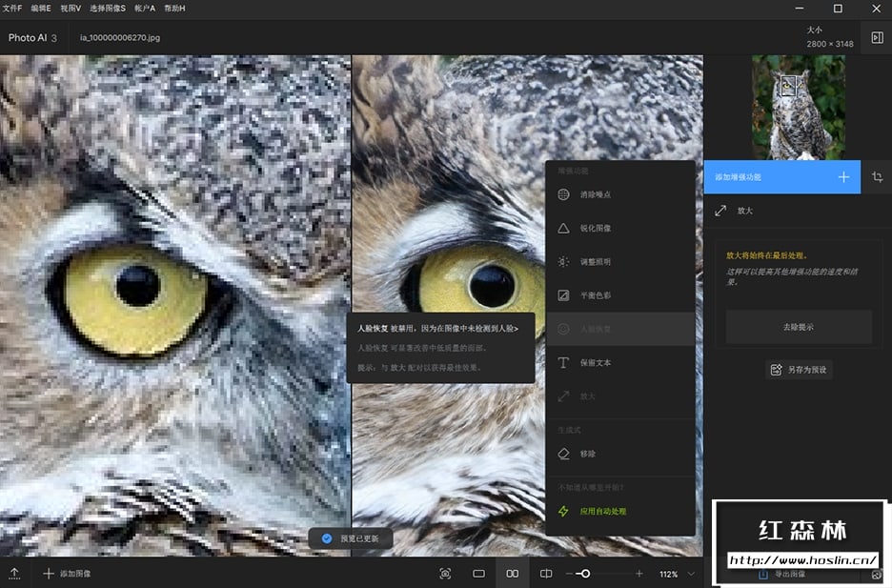Toggle split slider comparison view

click(x=546, y=574)
